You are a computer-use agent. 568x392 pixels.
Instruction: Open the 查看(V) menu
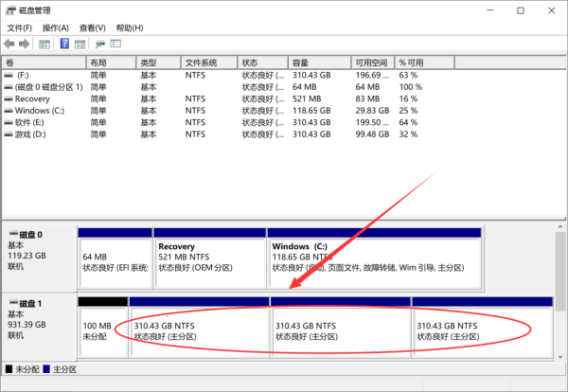click(92, 28)
